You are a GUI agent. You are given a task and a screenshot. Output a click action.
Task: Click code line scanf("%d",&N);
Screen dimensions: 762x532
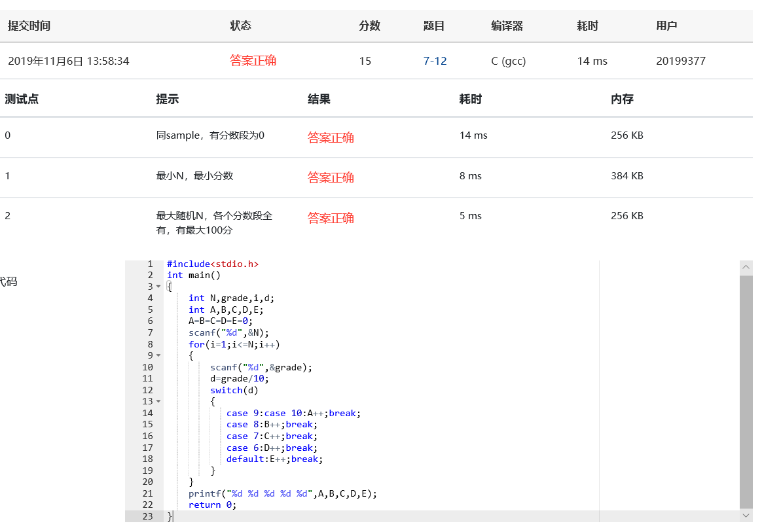(x=228, y=333)
